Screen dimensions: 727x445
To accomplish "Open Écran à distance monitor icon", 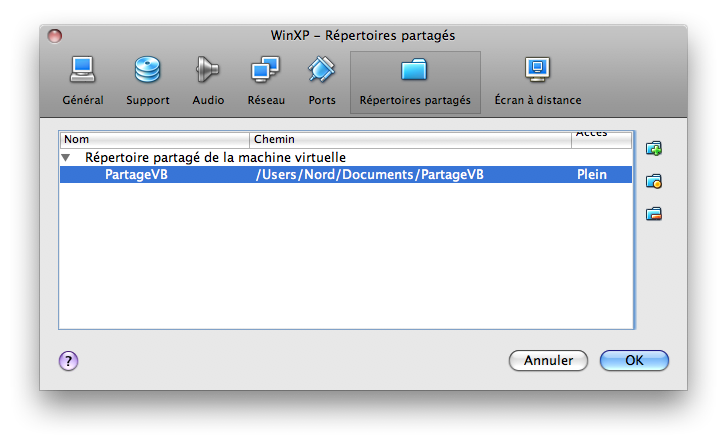I will pos(537,70).
